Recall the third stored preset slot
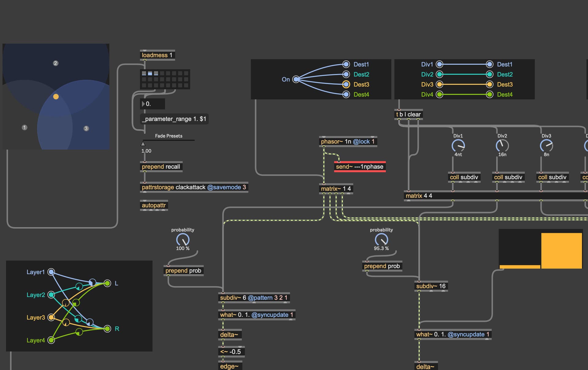Screen dimensions: 588x370 point(156,74)
